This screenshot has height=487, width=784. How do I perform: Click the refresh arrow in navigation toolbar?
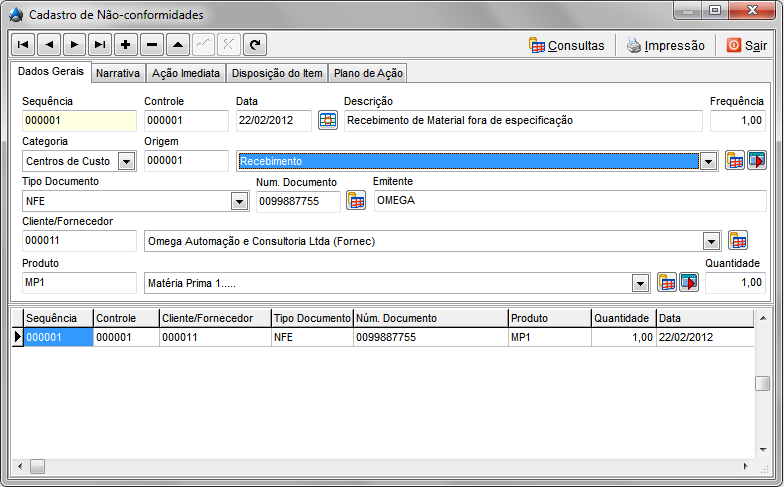click(256, 45)
